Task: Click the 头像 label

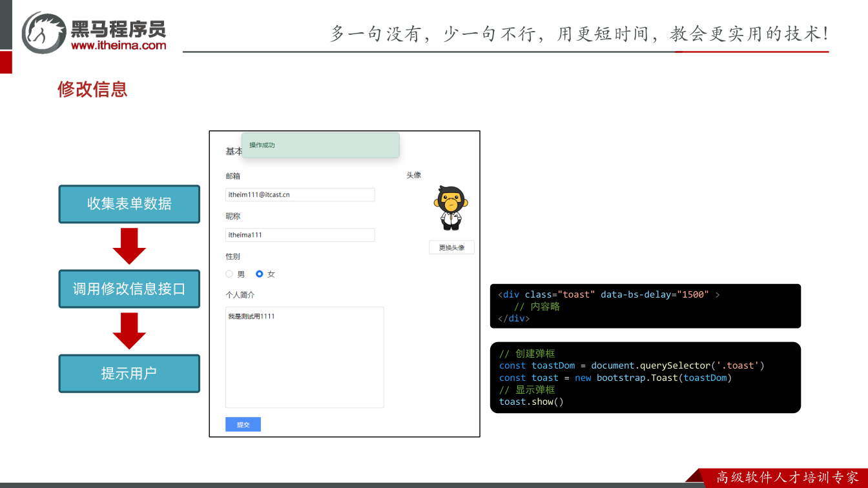Action: tap(413, 175)
